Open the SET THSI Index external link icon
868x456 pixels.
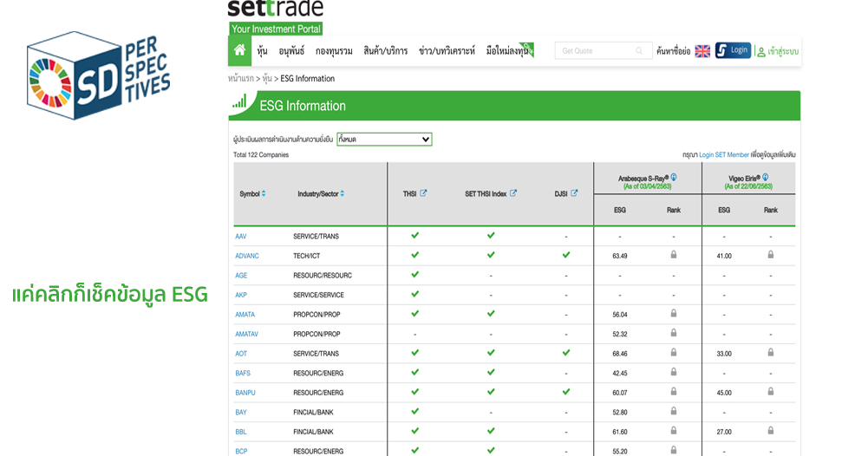[x=513, y=193]
